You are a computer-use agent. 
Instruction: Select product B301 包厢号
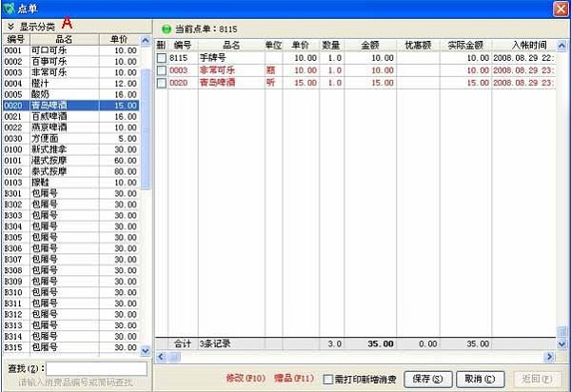point(71,193)
